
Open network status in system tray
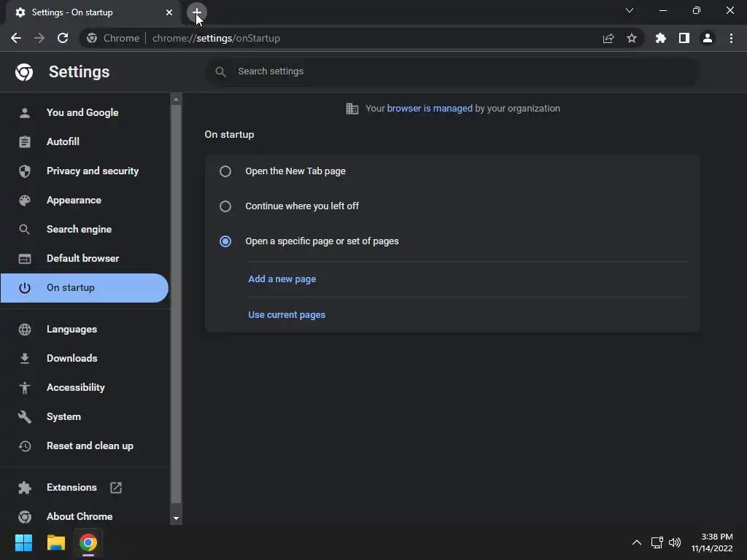[657, 542]
